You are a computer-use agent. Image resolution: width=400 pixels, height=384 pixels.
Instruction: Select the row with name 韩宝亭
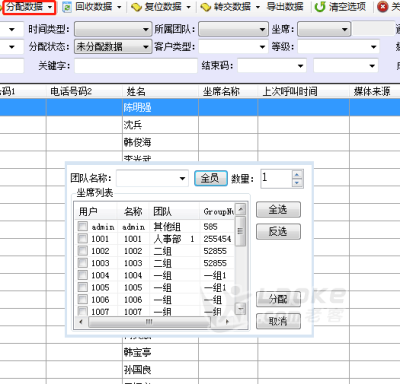point(200,352)
